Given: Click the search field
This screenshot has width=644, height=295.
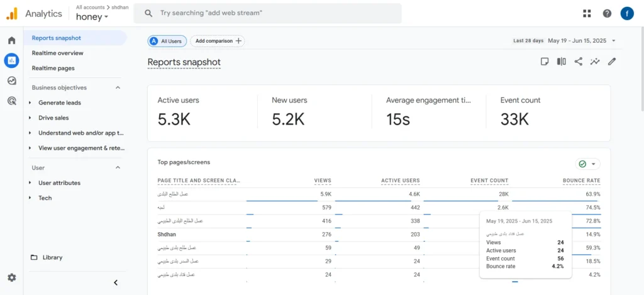Looking at the screenshot, I should [267, 13].
